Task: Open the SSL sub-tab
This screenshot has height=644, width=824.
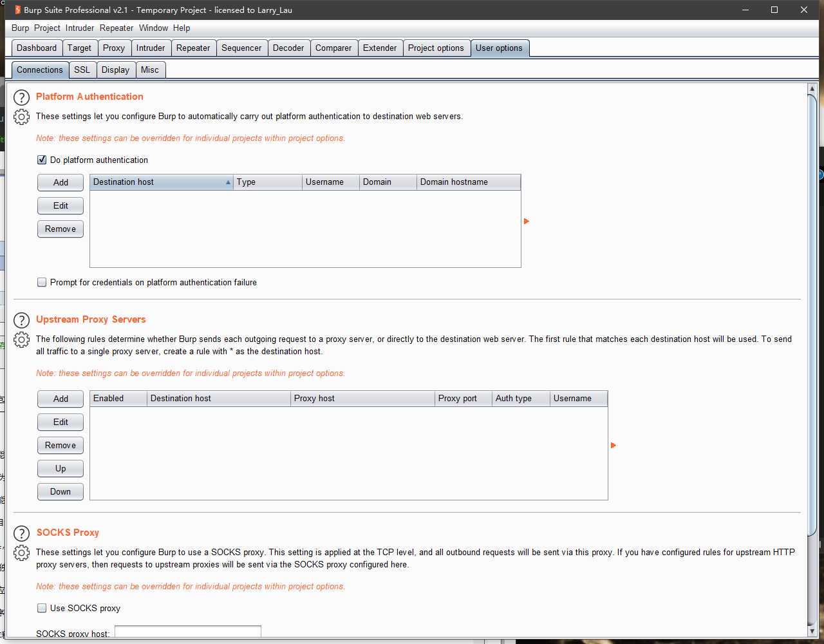Action: point(82,70)
